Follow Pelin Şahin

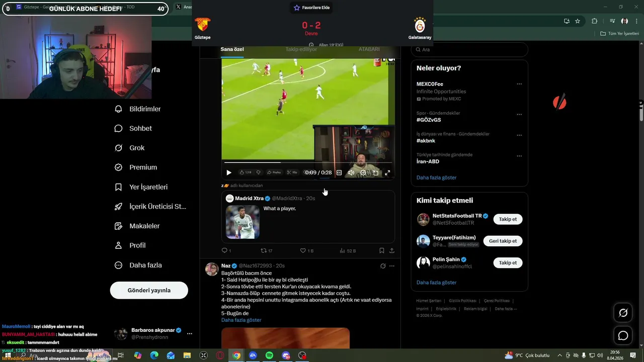point(508,262)
